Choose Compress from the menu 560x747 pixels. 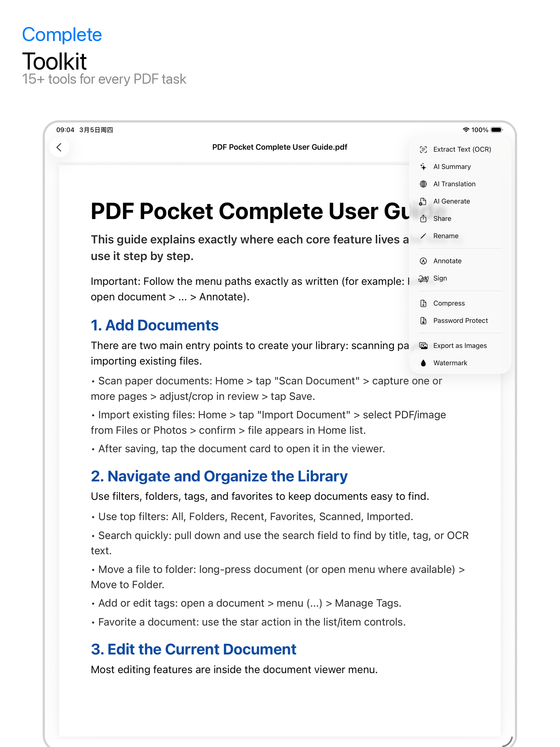[460, 303]
